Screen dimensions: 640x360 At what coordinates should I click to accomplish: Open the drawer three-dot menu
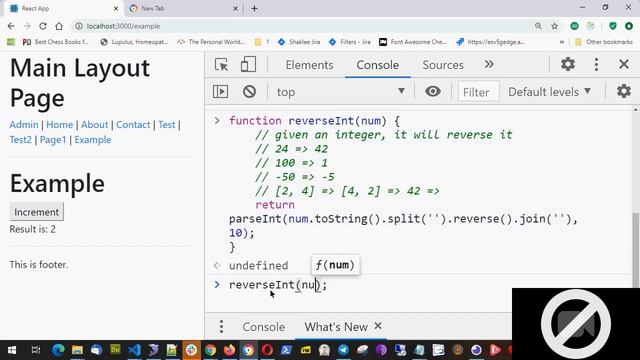[221, 327]
